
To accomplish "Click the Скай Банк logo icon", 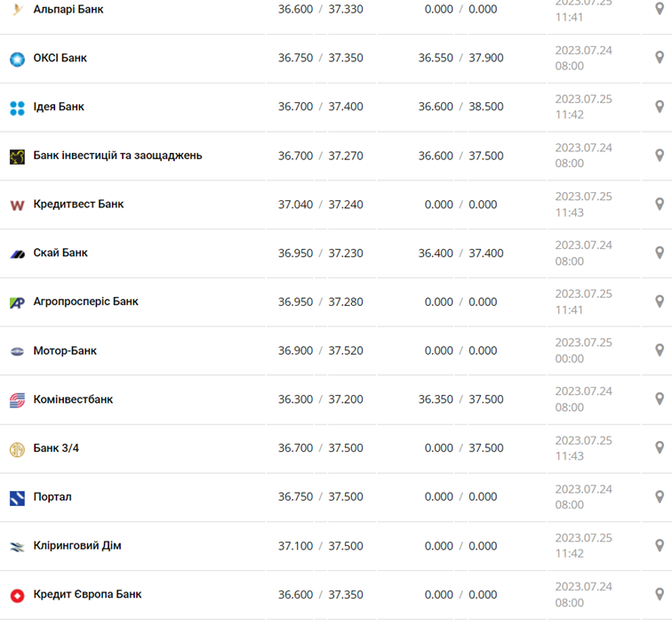I will pos(17,254).
